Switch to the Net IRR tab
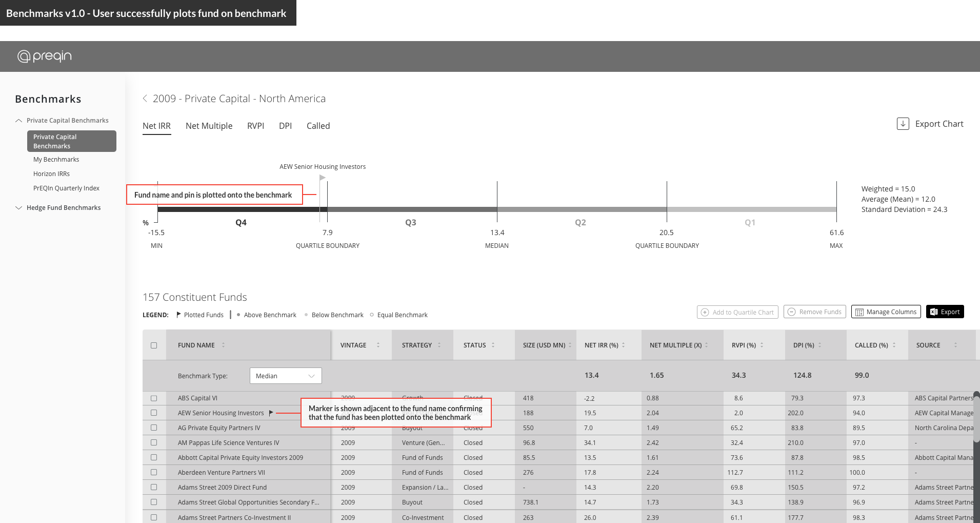The width and height of the screenshot is (980, 523). [156, 126]
